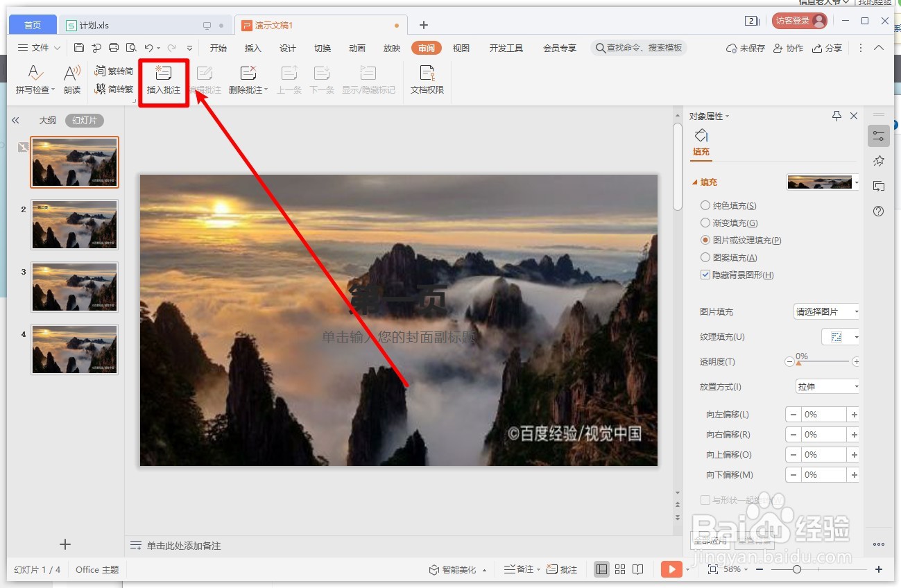Select gradient fill (渐变填充) radio

705,223
